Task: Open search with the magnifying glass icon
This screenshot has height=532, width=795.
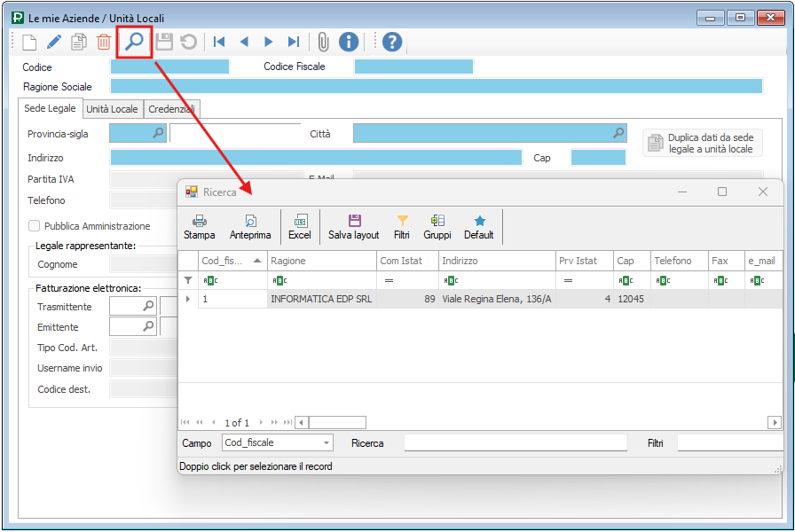Action: pyautogui.click(x=134, y=42)
